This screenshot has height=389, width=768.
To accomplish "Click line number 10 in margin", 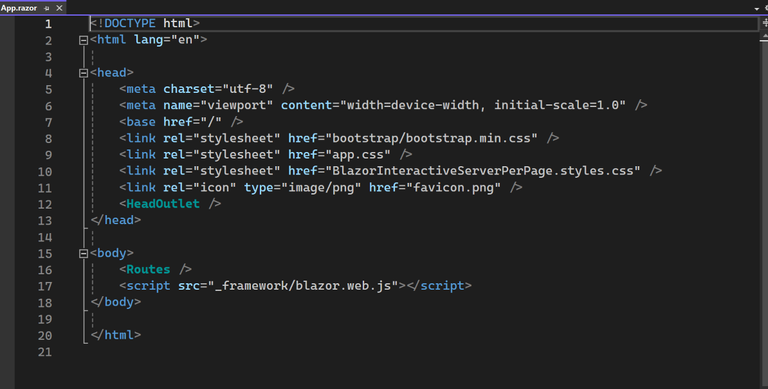I will pyautogui.click(x=45, y=171).
